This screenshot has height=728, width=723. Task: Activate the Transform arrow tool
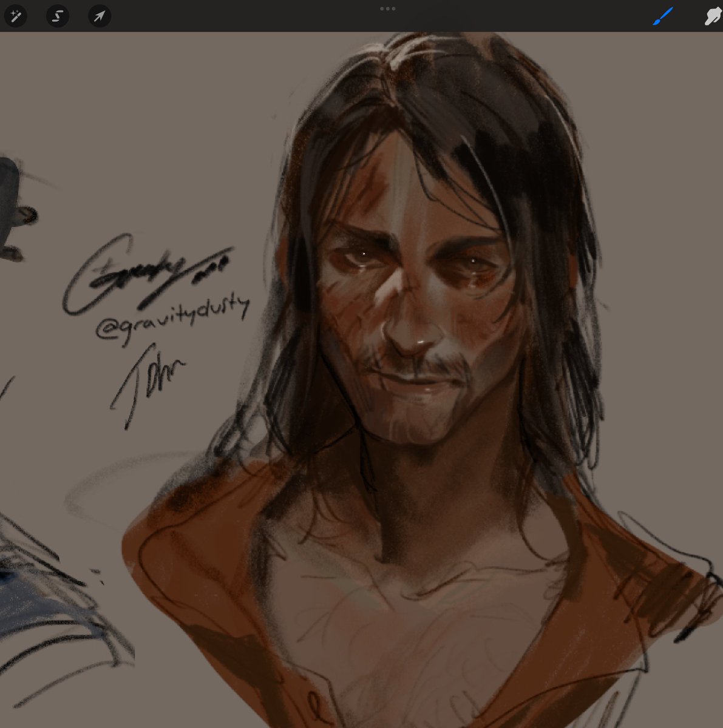tap(100, 16)
